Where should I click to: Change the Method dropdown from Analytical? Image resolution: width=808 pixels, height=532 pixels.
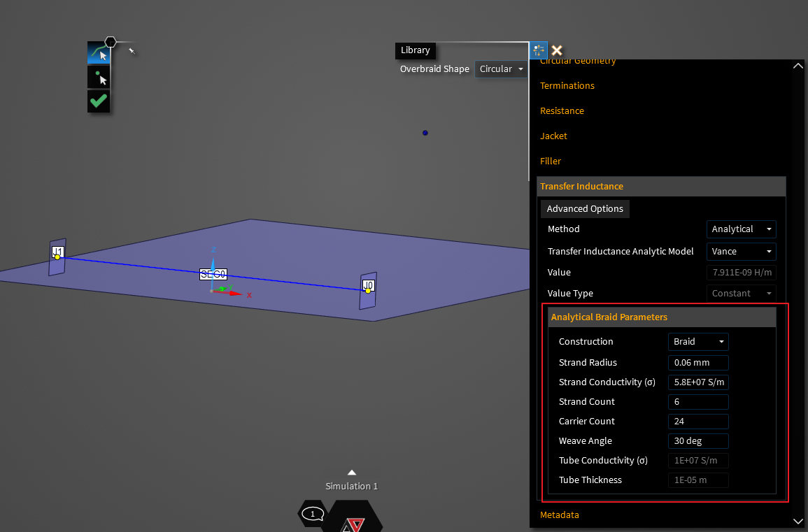point(741,229)
